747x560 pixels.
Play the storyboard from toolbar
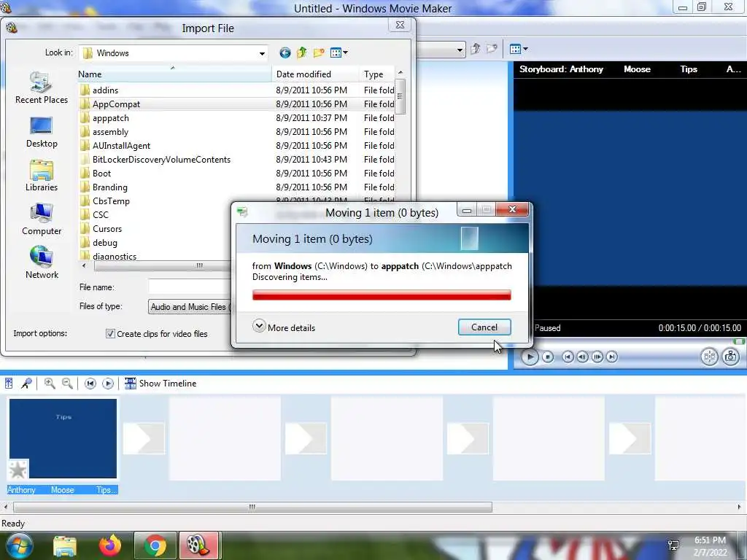point(108,384)
